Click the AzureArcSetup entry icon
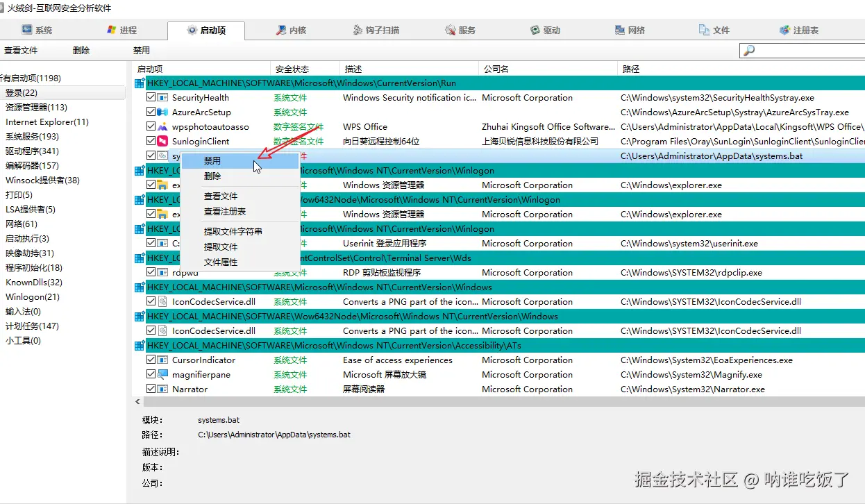The width and height of the screenshot is (865, 504). click(162, 112)
